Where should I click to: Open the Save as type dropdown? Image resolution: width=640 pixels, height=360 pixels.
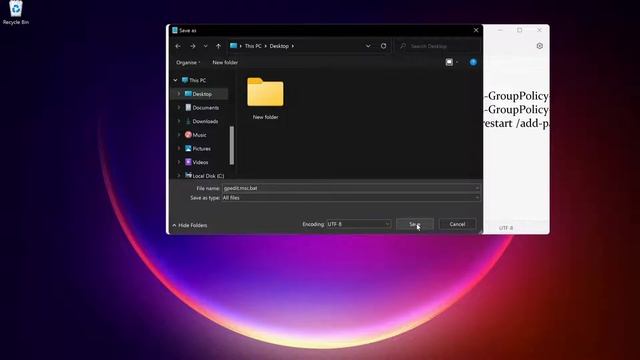pos(351,198)
